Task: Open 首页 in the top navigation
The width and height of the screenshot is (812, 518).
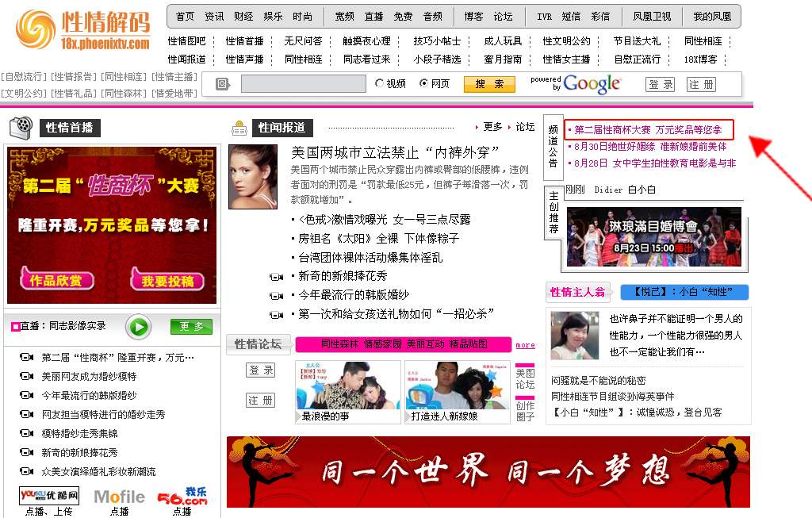Action: pos(185,17)
